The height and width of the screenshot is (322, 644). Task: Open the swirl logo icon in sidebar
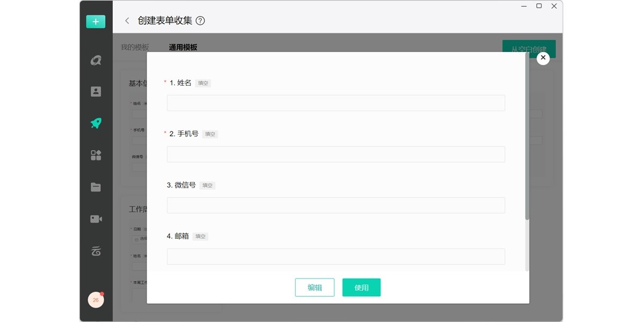tap(96, 61)
